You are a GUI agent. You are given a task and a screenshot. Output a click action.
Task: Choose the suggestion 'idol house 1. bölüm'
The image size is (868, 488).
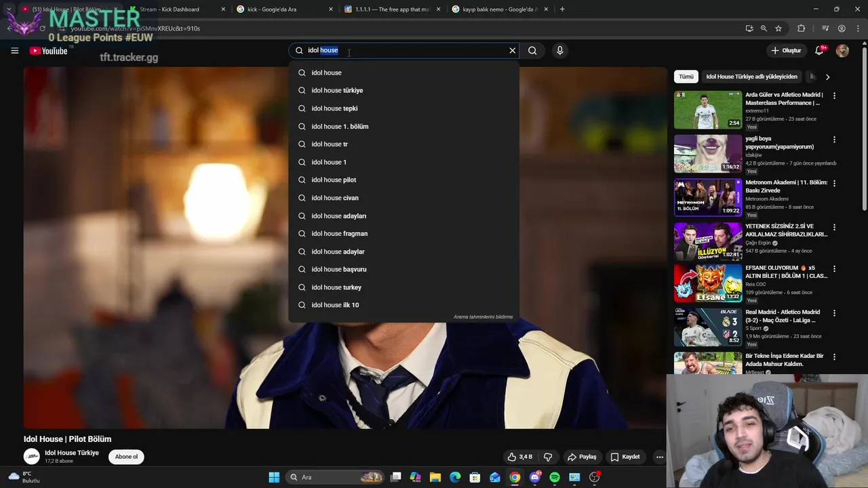coord(403,126)
